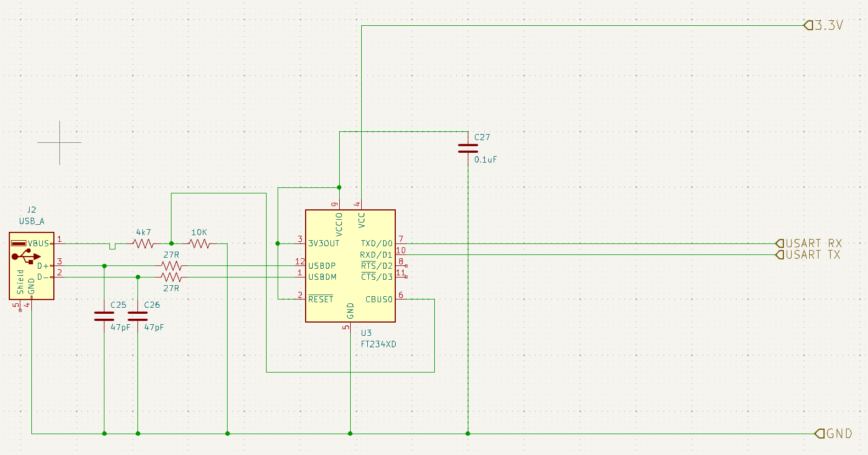Select the J2 reference designator text

[31, 210]
